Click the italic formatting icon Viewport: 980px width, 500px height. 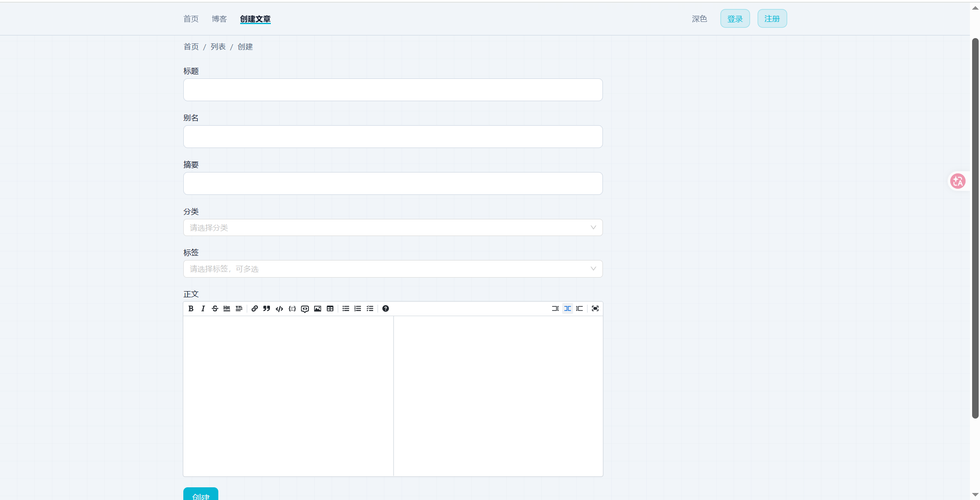pos(203,309)
